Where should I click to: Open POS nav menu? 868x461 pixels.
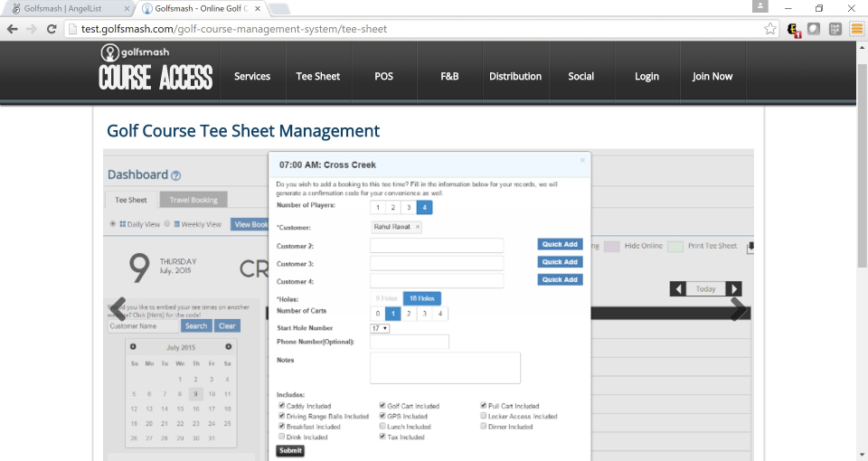point(383,76)
